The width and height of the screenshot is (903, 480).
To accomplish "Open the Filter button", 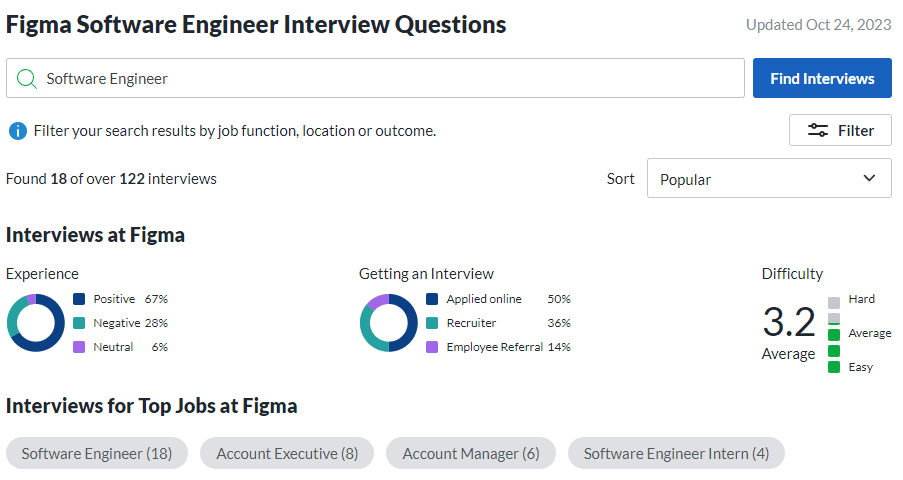I will 840,130.
